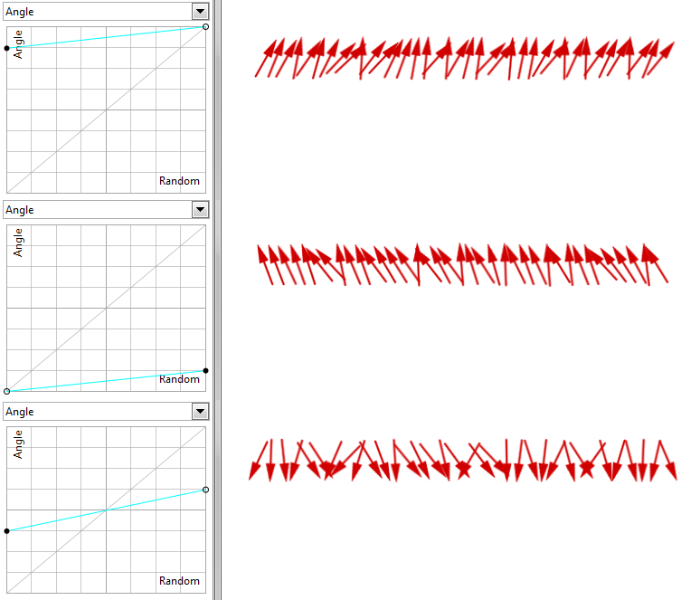700x600 pixels.
Task: Click the Random label in bottom graph
Action: point(179,581)
